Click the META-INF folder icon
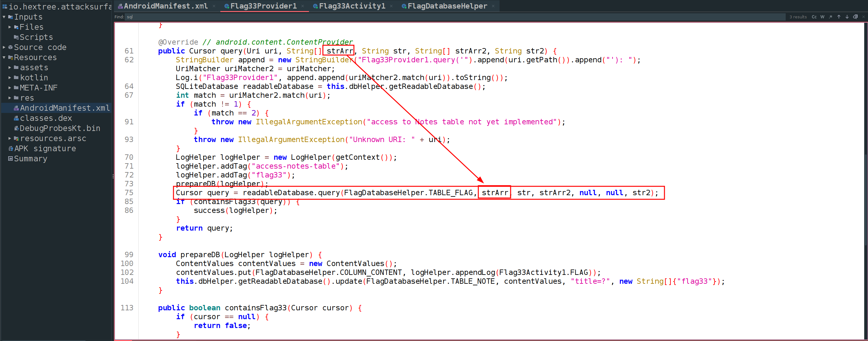Screen dimensions: 868x341 16,88
